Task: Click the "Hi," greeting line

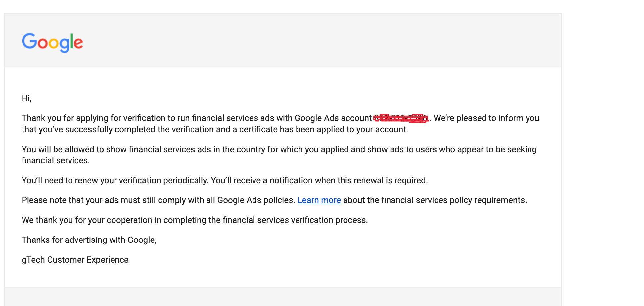Action: pos(27,98)
